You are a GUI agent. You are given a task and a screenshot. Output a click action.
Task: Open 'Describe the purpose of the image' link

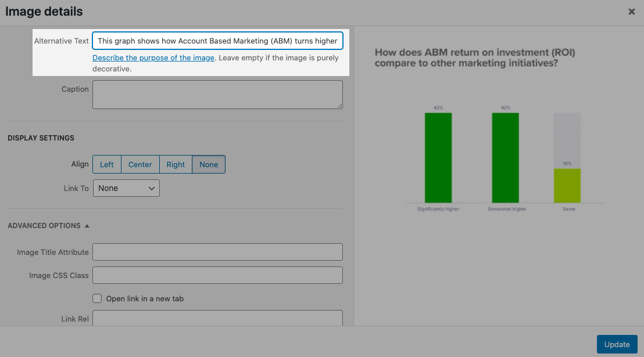153,58
